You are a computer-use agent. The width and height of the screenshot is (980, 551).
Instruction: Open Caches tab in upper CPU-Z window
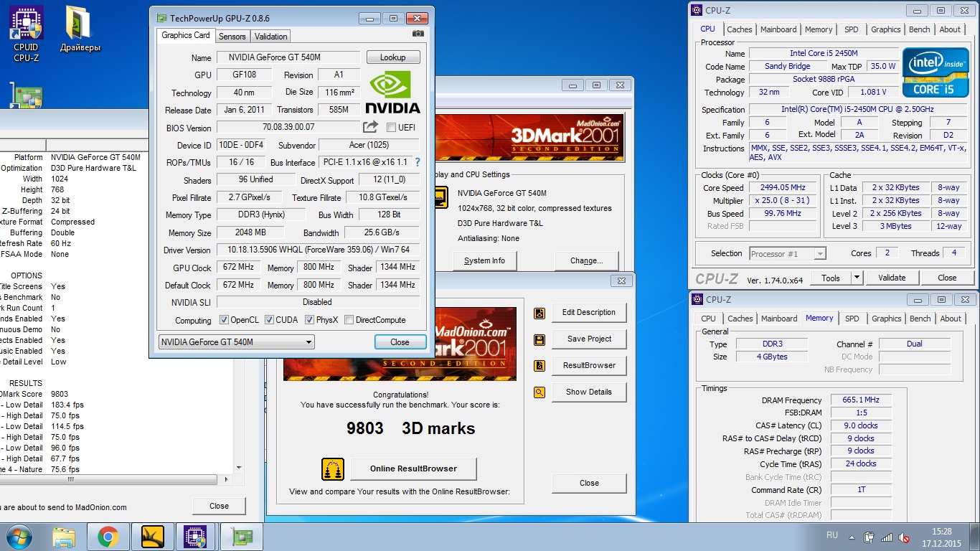click(x=739, y=29)
